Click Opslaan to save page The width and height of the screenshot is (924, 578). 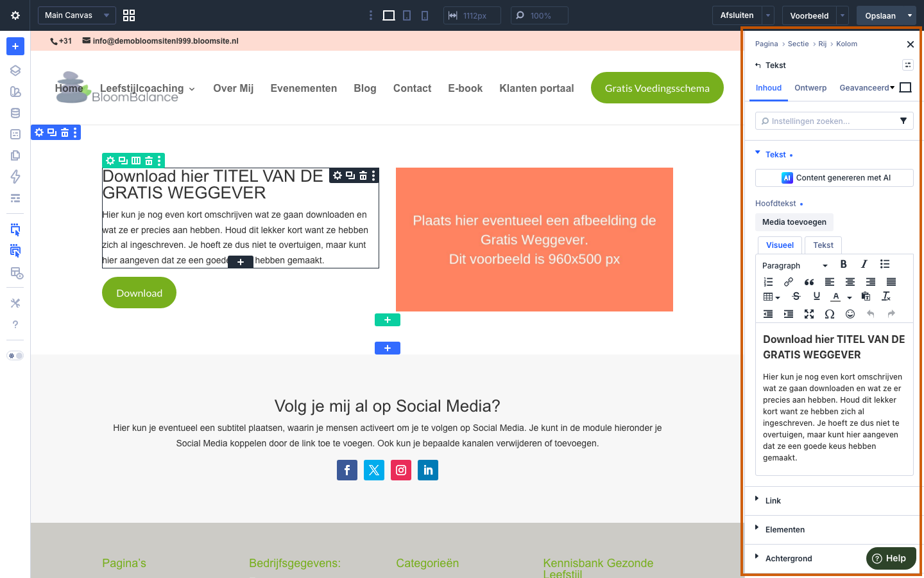(880, 15)
